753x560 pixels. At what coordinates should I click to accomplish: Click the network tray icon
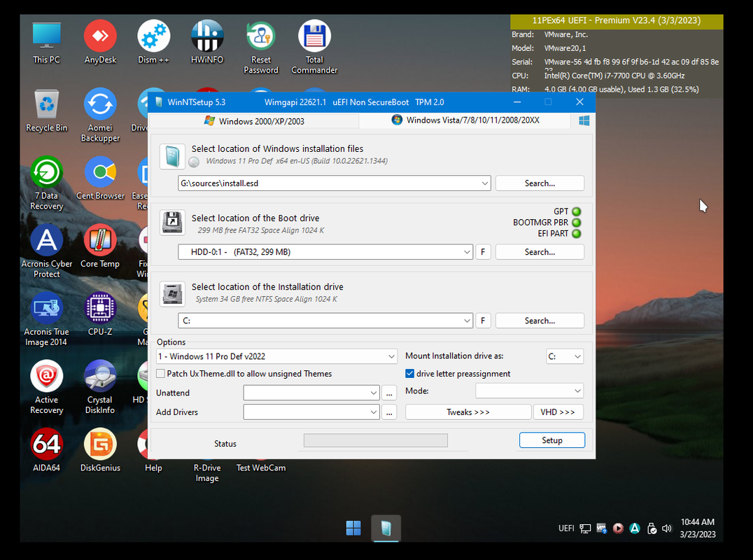point(585,528)
